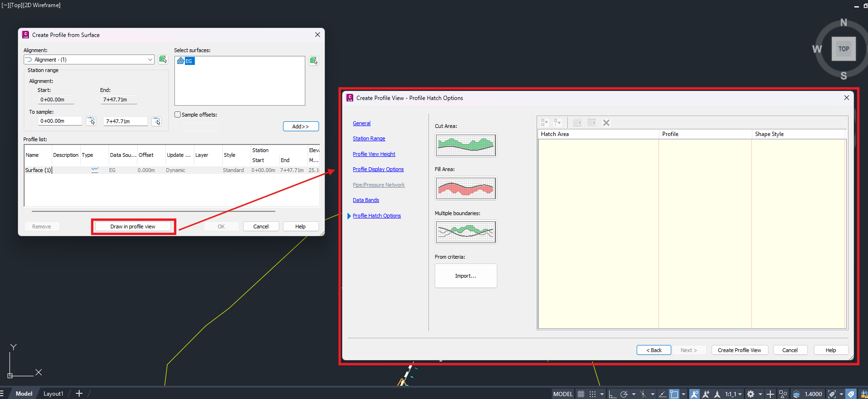Pick alignment from drawing icon
The width and height of the screenshot is (868, 399).
tap(163, 60)
